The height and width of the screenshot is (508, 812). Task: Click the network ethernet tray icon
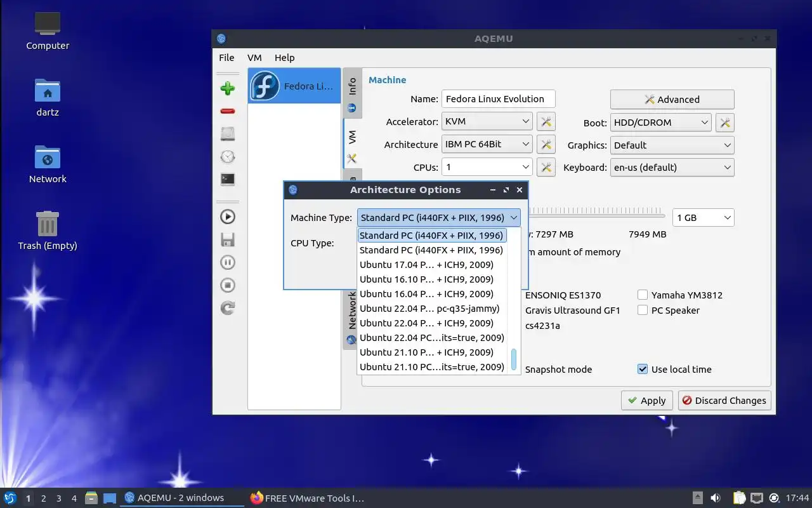757,498
